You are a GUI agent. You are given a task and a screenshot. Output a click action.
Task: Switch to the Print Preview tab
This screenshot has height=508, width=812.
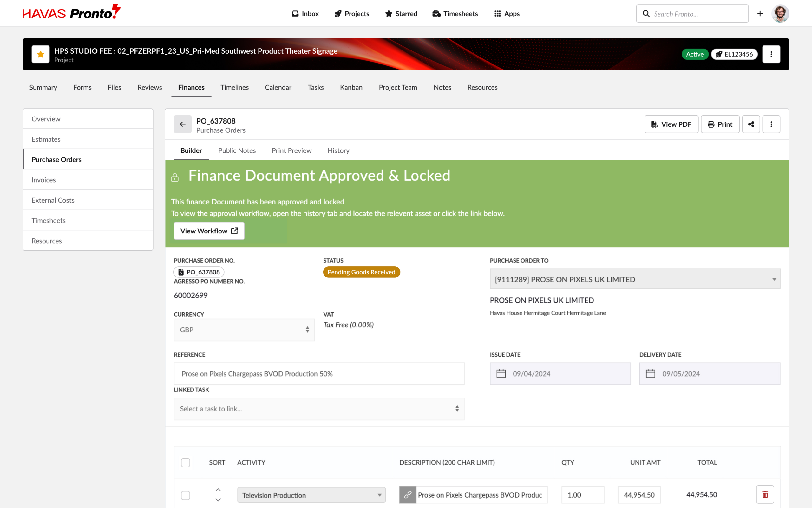tap(291, 150)
